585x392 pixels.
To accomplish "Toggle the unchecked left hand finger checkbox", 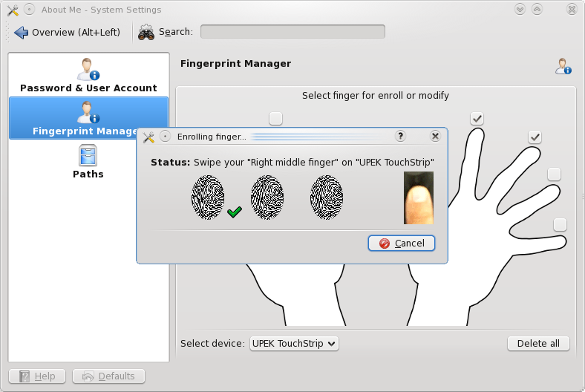I will click(275, 119).
